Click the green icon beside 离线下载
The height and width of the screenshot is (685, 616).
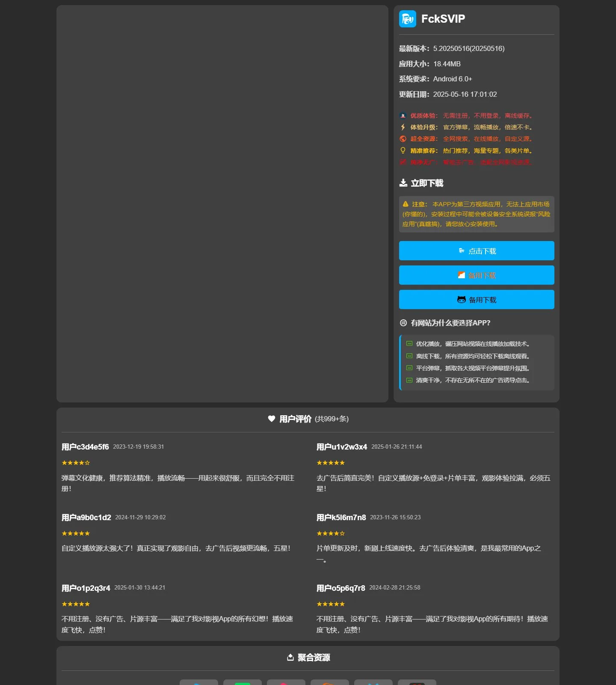[409, 356]
